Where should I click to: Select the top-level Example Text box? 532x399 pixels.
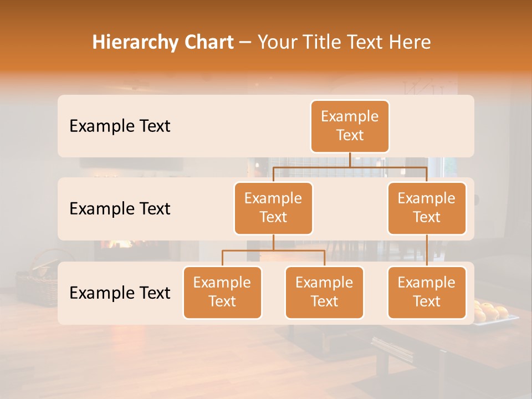click(350, 126)
